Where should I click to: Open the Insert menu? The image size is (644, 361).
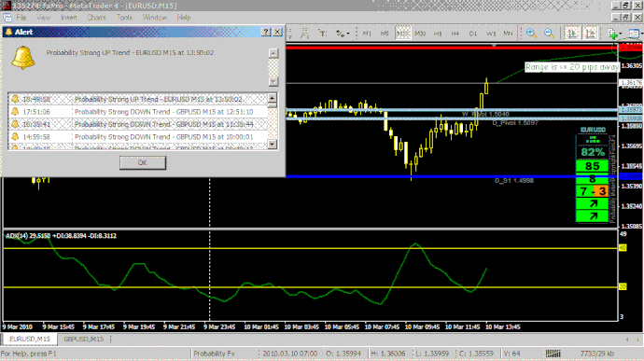(68, 17)
